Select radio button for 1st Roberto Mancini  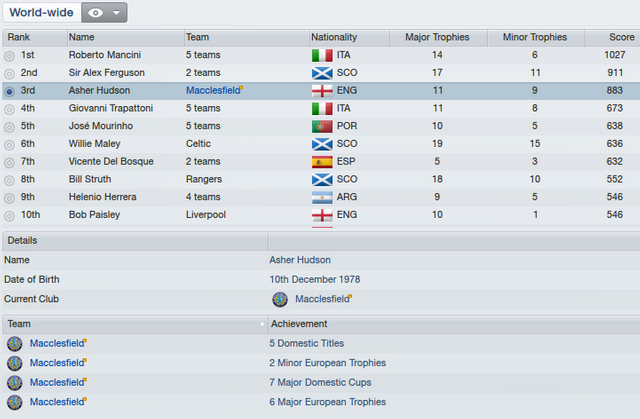pos(9,56)
